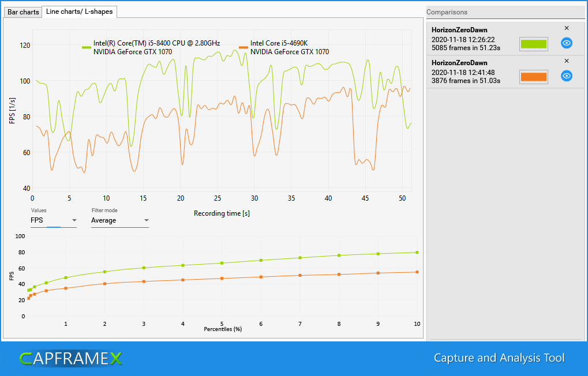
Task: Click the Capture and Analysis Tool text
Action: [x=499, y=358]
